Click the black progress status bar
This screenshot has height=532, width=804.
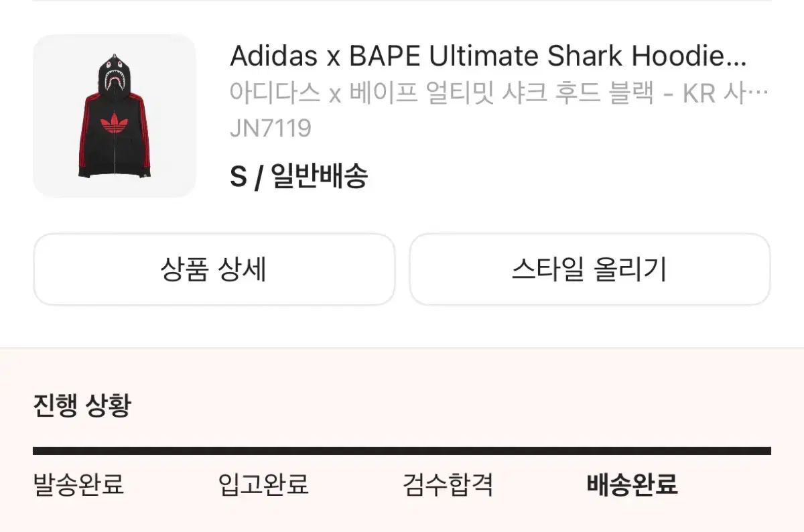coord(402,451)
